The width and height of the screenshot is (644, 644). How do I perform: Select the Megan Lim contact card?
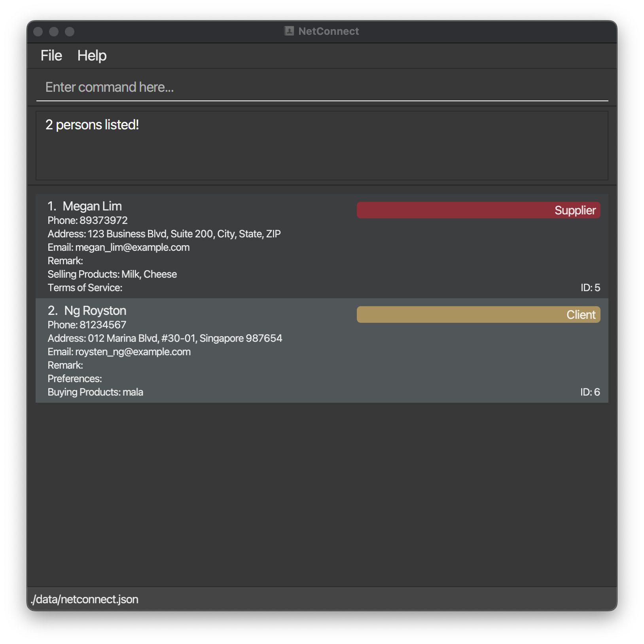322,246
